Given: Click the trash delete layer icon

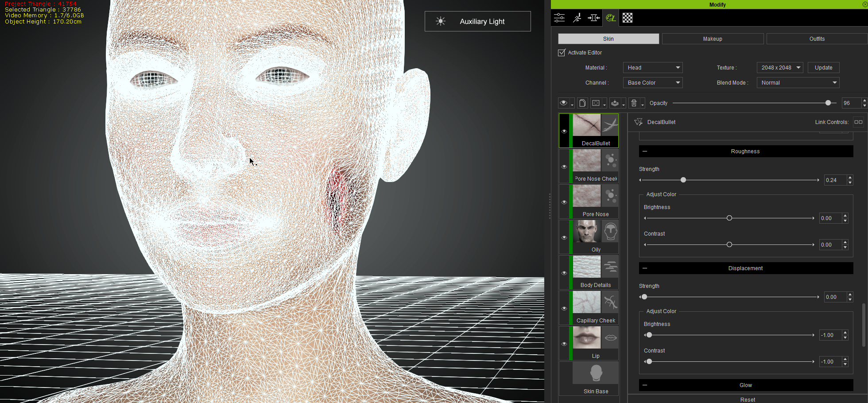Looking at the screenshot, I should (634, 103).
